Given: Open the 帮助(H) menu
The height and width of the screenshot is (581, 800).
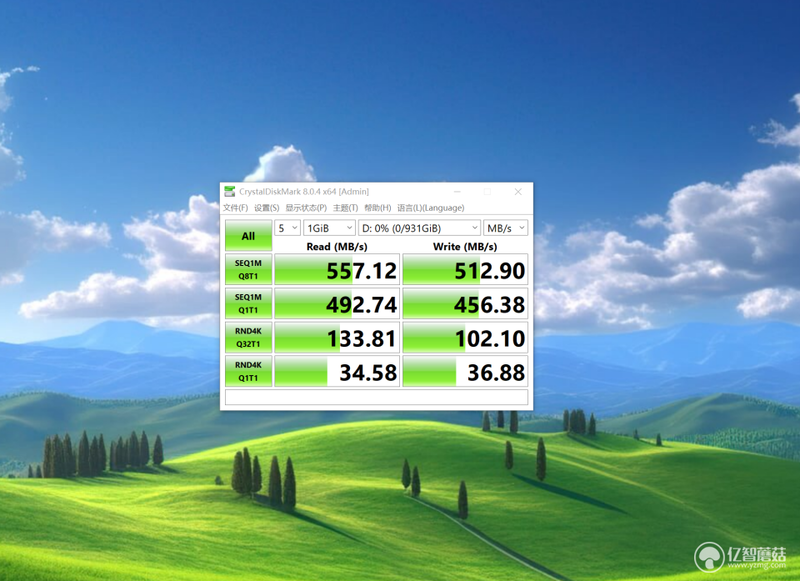Looking at the screenshot, I should click(x=378, y=208).
